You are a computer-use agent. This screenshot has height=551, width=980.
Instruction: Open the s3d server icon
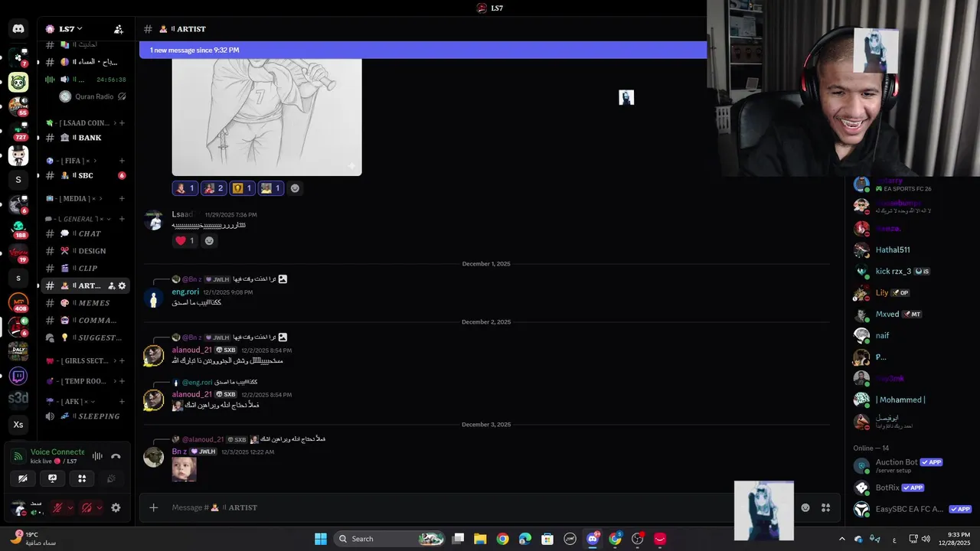[x=18, y=399]
